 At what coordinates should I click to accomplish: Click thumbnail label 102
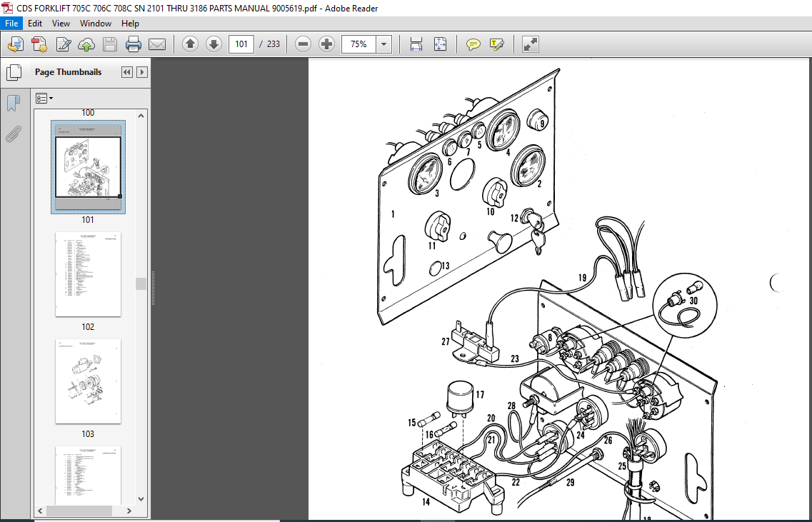[x=88, y=327]
